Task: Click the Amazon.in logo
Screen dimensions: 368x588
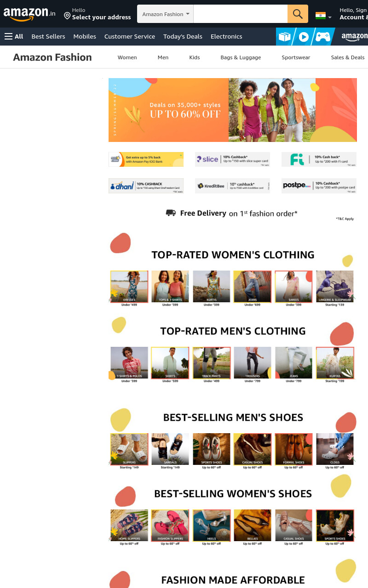Action: (x=29, y=14)
